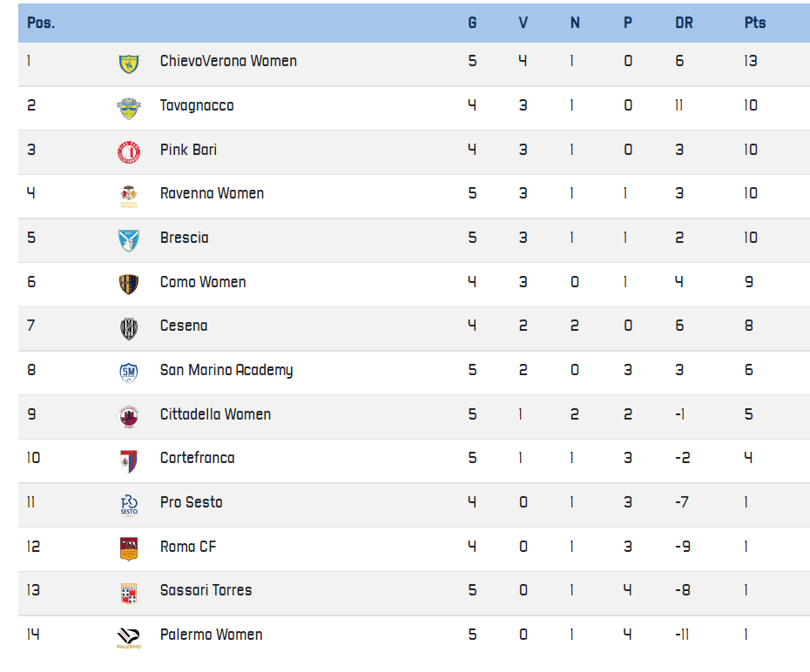This screenshot has width=810, height=672.
Task: Open the Cittadella Women team link
Action: [215, 414]
